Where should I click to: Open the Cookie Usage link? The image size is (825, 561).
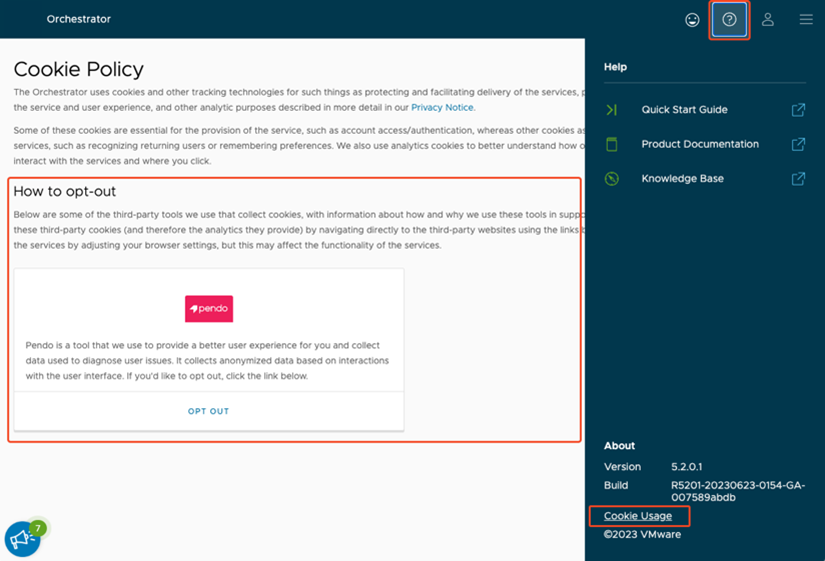click(638, 516)
